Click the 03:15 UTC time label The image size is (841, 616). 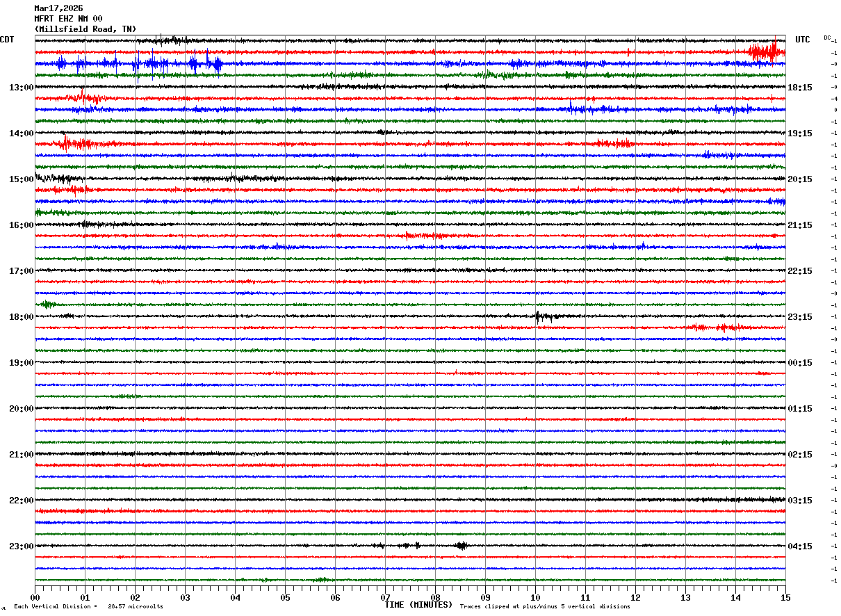800,501
